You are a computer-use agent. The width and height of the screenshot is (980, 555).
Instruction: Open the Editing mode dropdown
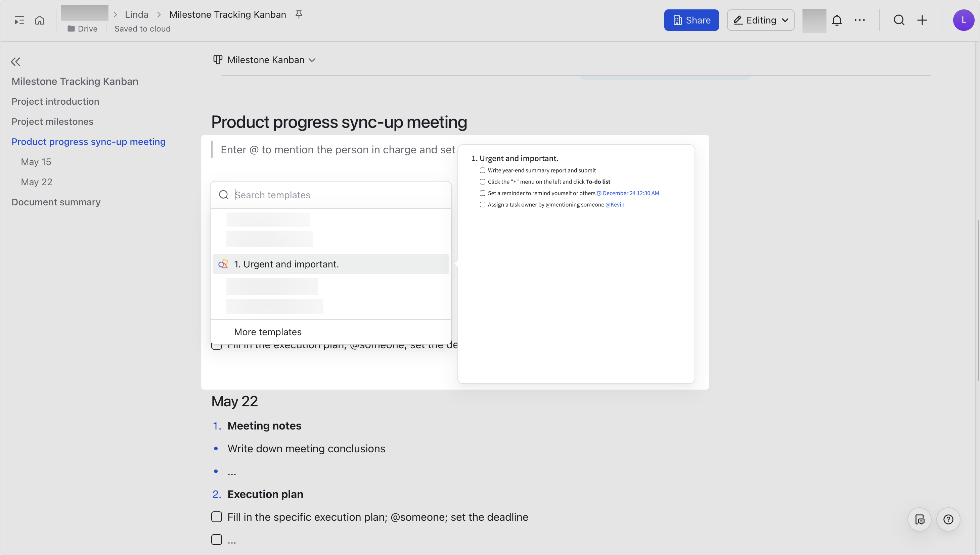[760, 20]
